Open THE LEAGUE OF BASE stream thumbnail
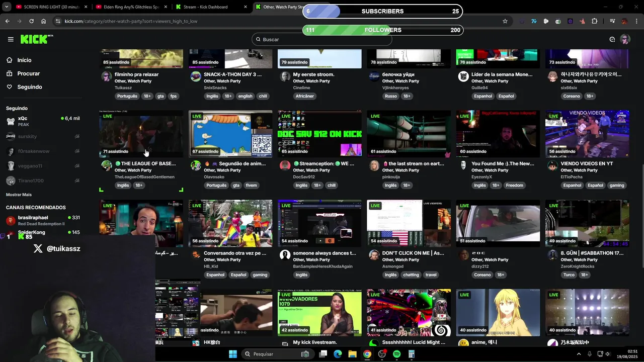The image size is (644, 362). (141, 134)
